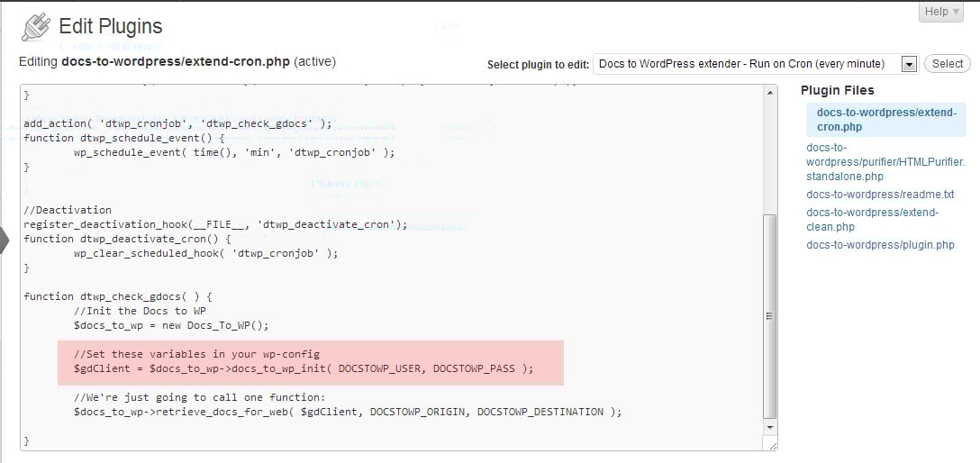Image resolution: width=980 pixels, height=463 pixels.
Task: Click the 'function dtwp_deactivate_cron() {' line
Action: coord(128,239)
